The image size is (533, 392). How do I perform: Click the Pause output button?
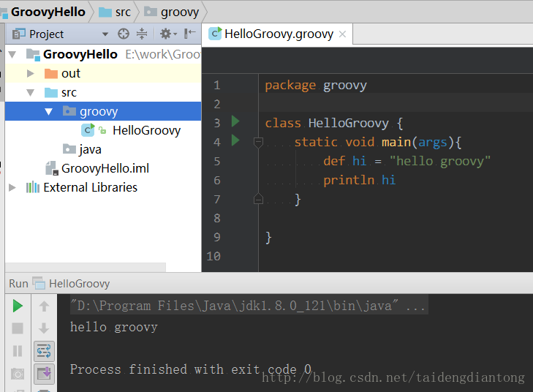[18, 351]
